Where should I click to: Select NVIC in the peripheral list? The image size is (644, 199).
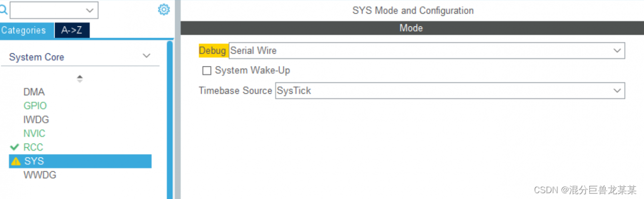coord(34,134)
